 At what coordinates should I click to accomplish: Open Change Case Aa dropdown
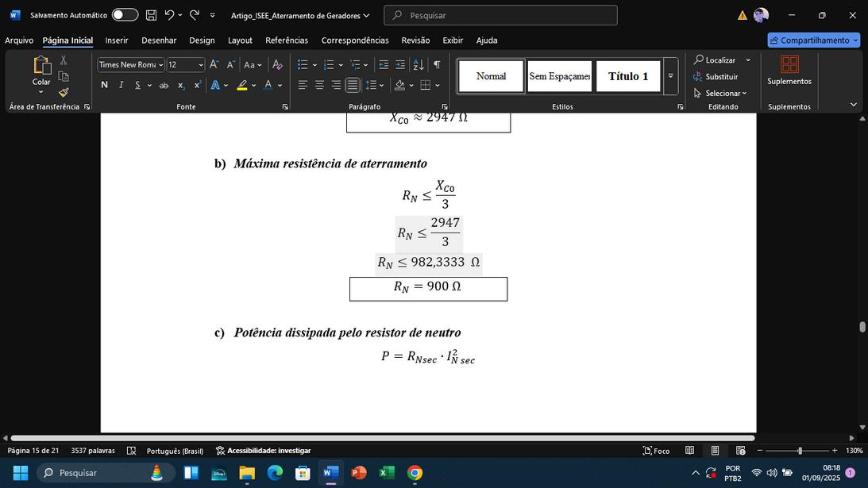pyautogui.click(x=253, y=65)
